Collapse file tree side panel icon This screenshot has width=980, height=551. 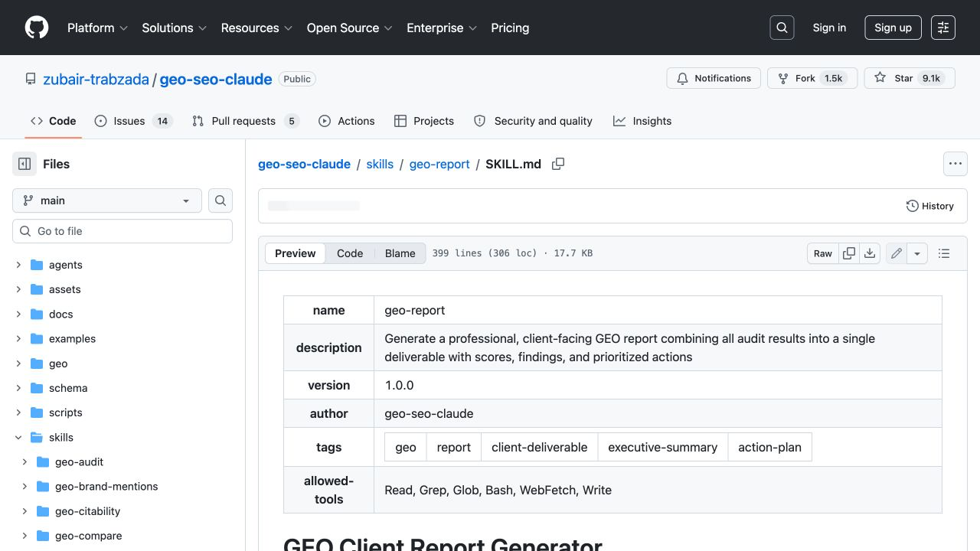click(24, 164)
